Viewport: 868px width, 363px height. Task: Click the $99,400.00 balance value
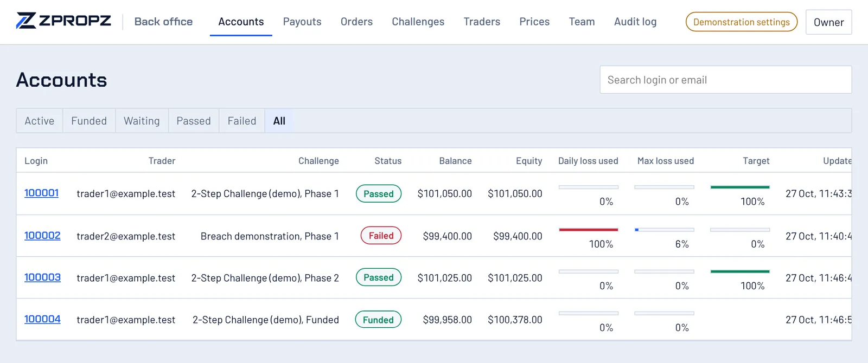tap(448, 236)
